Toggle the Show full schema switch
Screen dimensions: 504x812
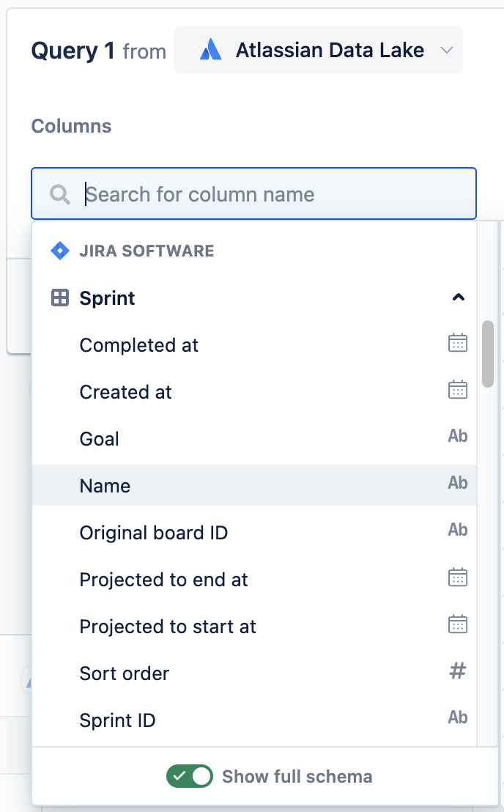(190, 776)
